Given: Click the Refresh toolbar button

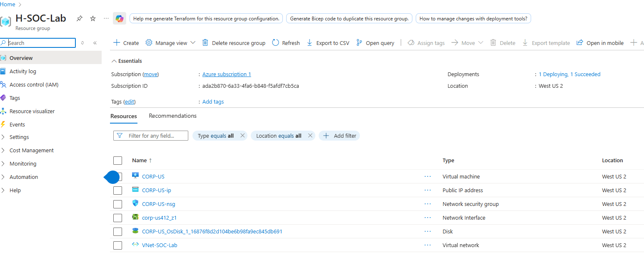Looking at the screenshot, I should [x=286, y=43].
